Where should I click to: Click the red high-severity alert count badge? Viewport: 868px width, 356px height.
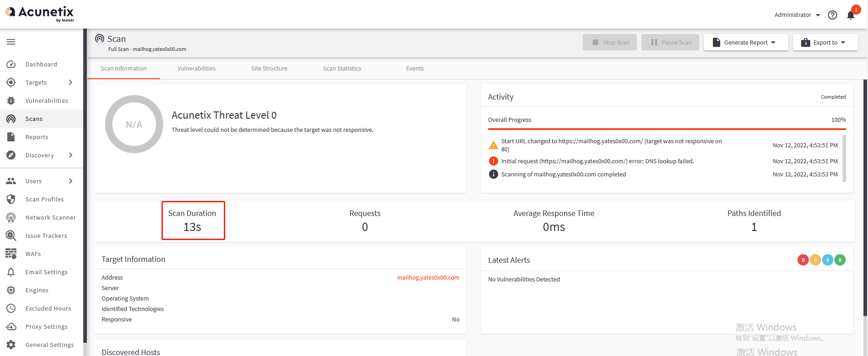point(803,260)
